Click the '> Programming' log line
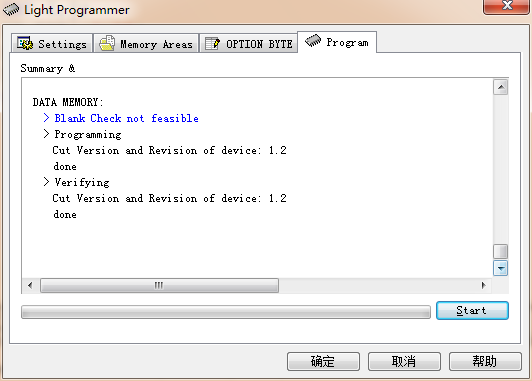Viewport: 532px width, 381px height. click(x=82, y=134)
